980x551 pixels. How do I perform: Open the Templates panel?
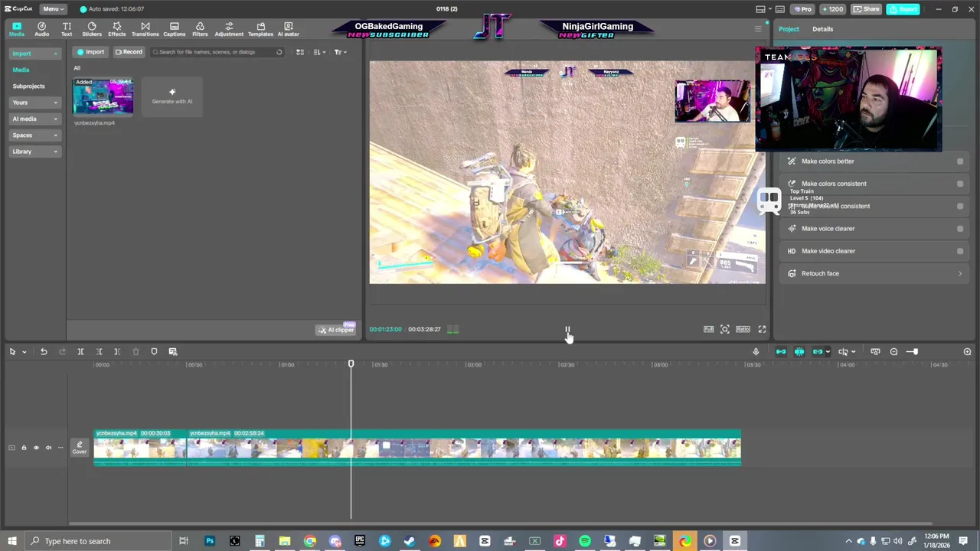pos(260,29)
